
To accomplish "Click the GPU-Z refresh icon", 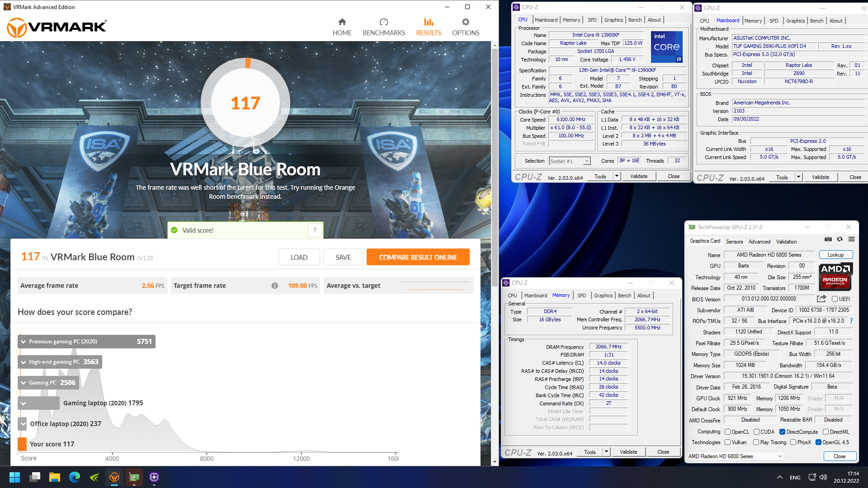I will pos(840,239).
